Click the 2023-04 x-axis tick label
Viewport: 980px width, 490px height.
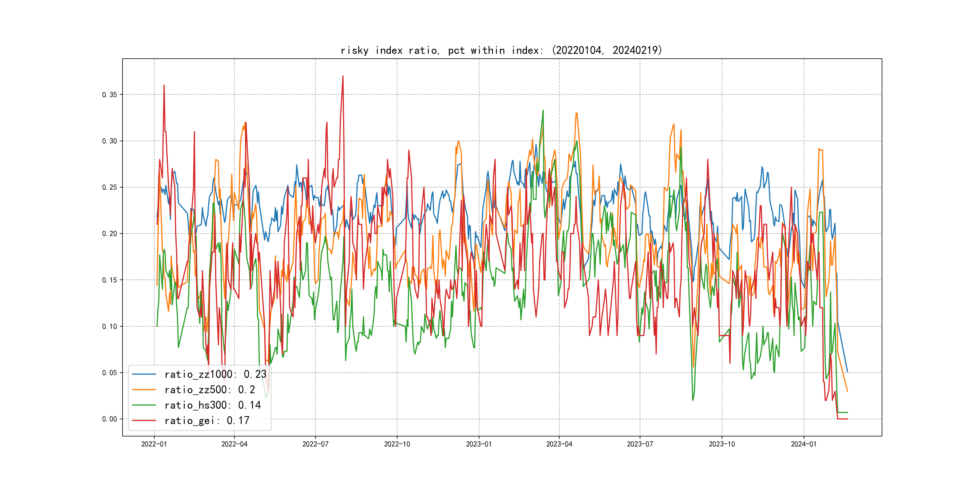pos(559,444)
